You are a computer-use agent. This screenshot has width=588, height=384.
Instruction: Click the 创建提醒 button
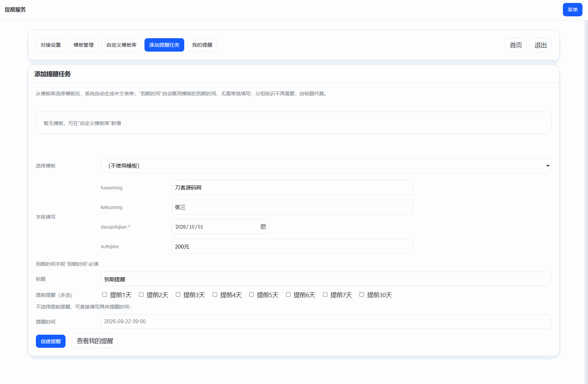(x=51, y=341)
